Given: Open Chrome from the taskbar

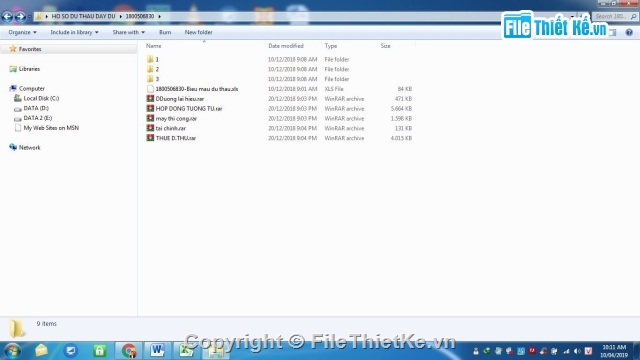Looking at the screenshot, I should [x=129, y=351].
